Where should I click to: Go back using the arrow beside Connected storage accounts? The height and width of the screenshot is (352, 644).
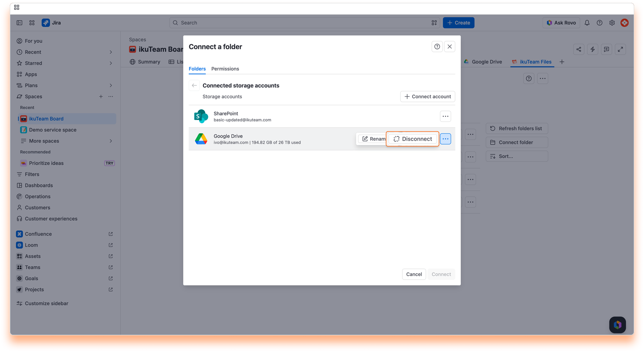point(194,85)
